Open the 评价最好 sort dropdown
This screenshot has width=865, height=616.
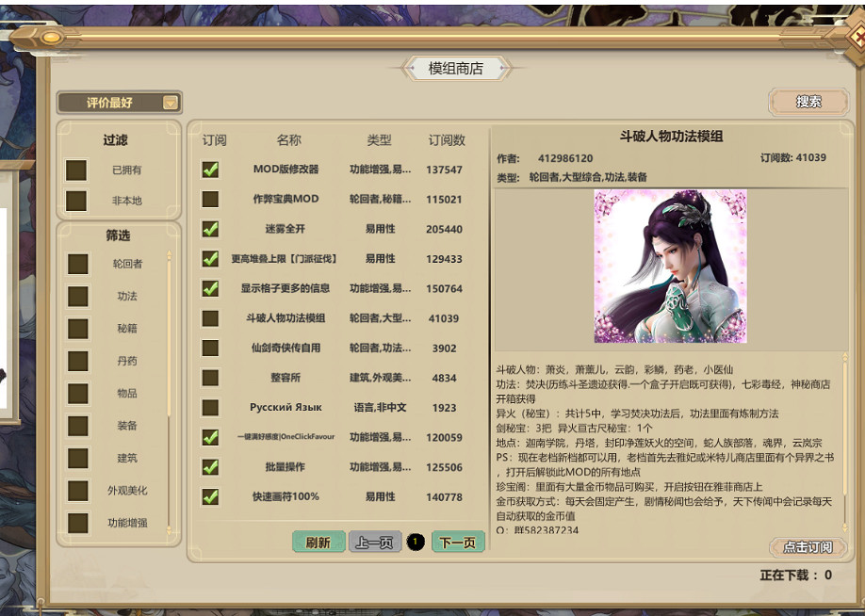(118, 102)
